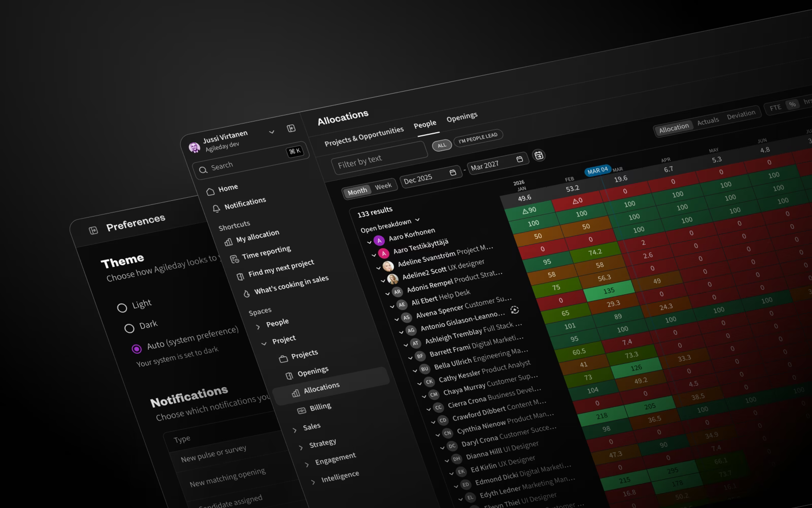Click the MAR 04 current date marker
Image resolution: width=812 pixels, height=508 pixels.
pos(598,170)
